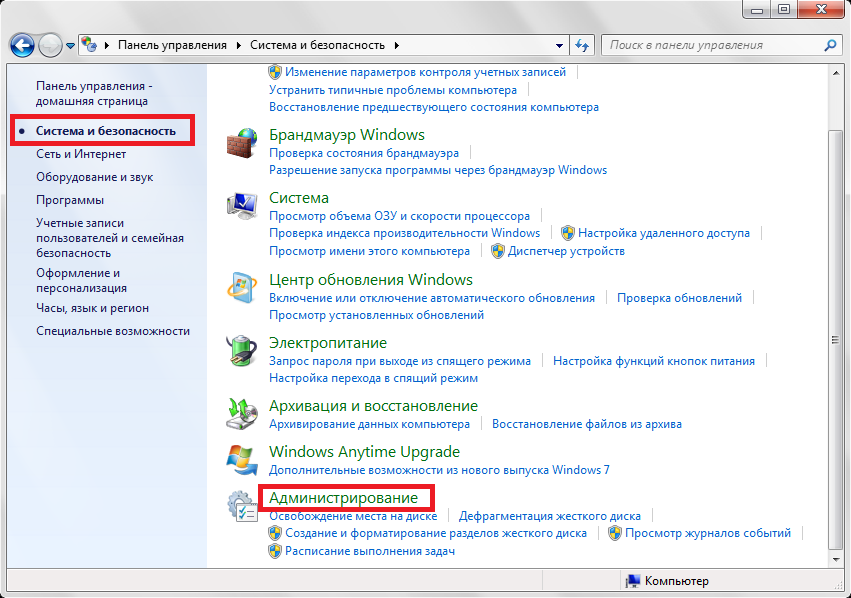Click Восстановление файлов из архива link
This screenshot has height=598, width=851.
(587, 424)
